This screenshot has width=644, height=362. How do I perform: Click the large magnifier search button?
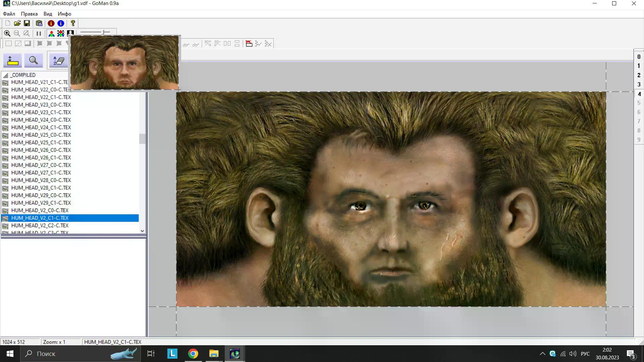[x=33, y=61]
